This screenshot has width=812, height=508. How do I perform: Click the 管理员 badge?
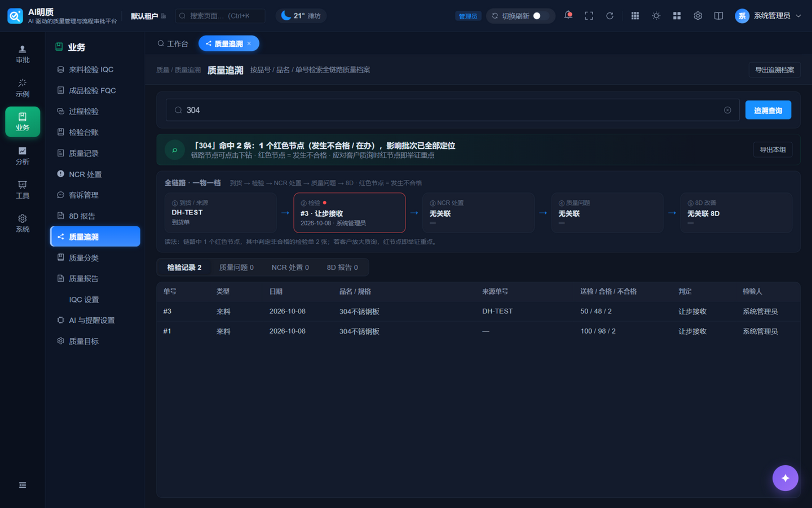point(467,16)
